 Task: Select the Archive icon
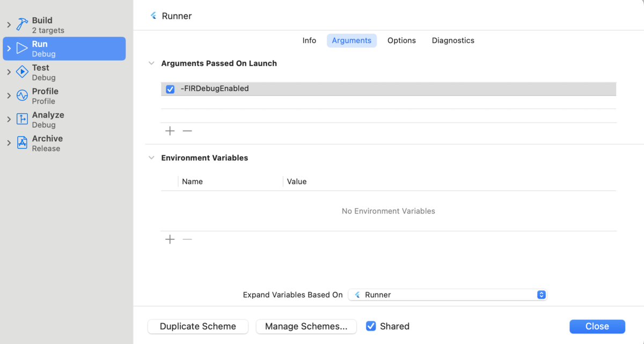point(22,143)
